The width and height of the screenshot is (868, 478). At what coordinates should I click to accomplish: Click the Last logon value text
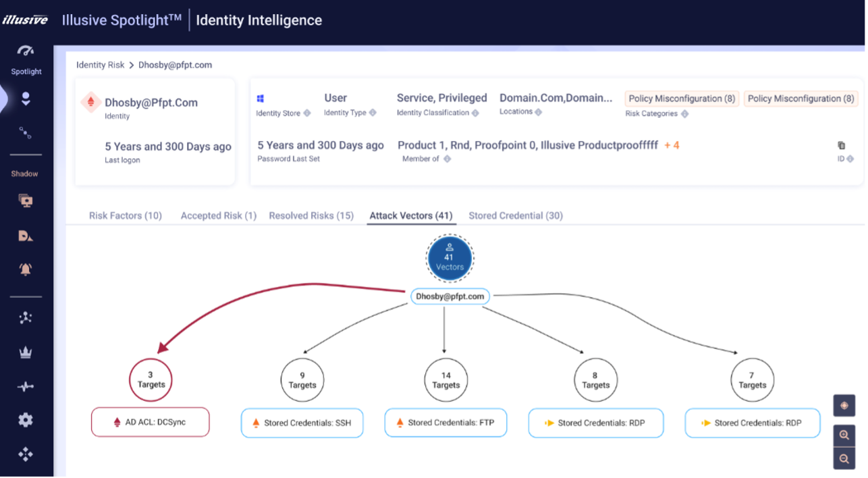(x=168, y=147)
